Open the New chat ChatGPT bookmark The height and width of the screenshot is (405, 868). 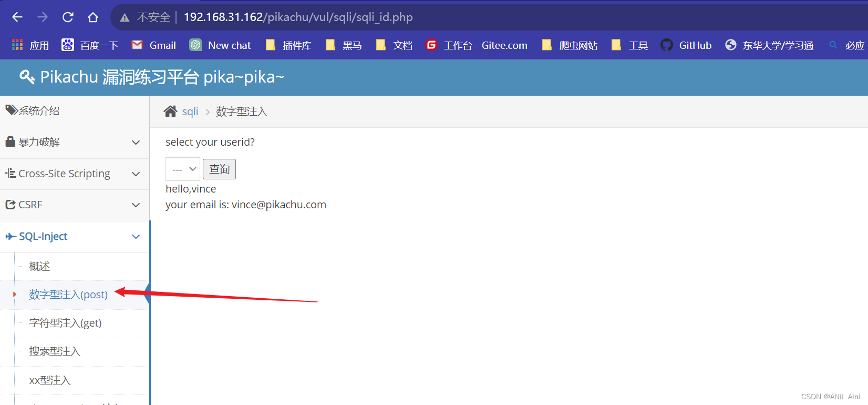tap(220, 45)
